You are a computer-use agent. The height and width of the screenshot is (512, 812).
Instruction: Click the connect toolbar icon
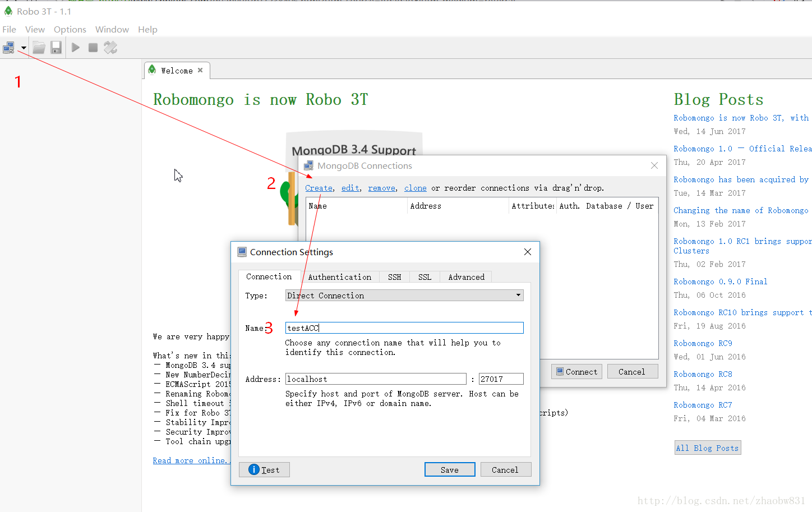(8, 48)
